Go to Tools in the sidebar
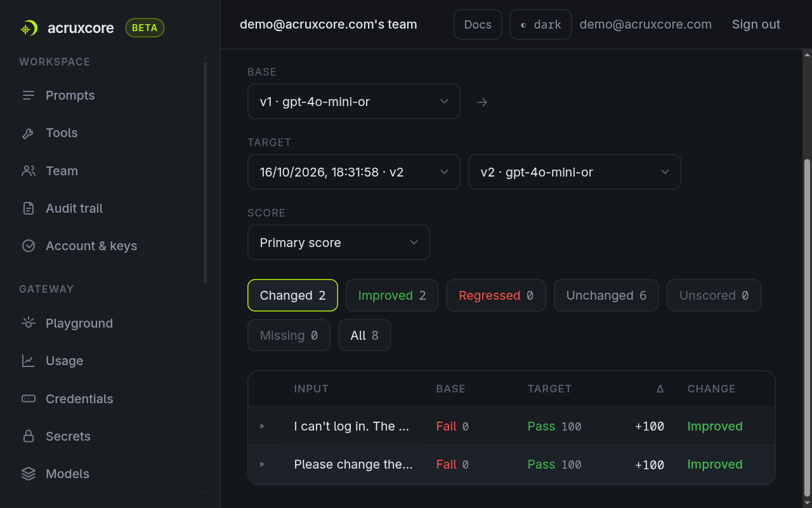The height and width of the screenshot is (508, 812). pos(62,133)
